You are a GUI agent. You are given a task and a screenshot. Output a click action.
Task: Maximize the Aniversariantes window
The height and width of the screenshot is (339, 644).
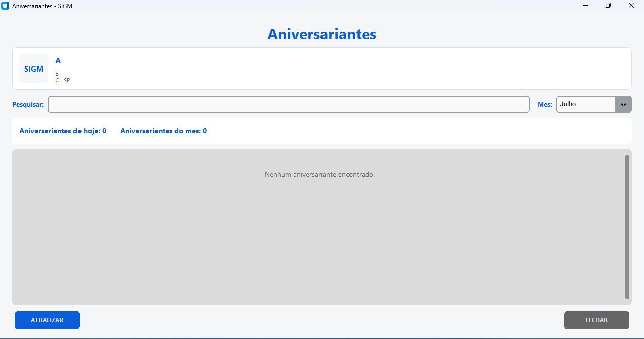608,5
